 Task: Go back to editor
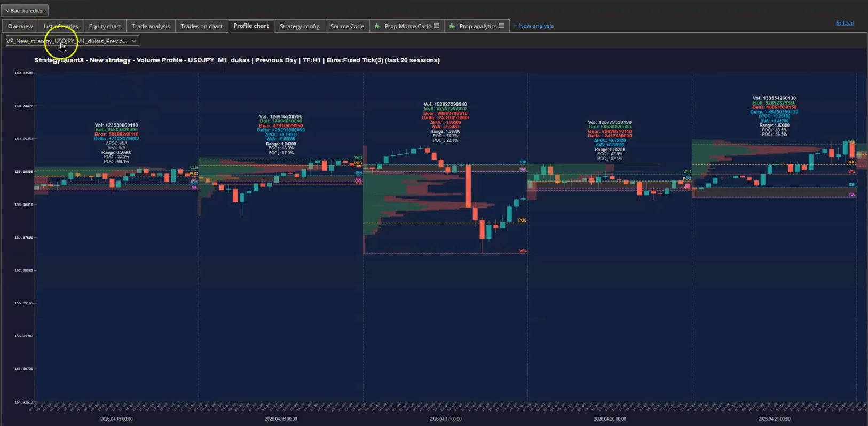[26, 10]
